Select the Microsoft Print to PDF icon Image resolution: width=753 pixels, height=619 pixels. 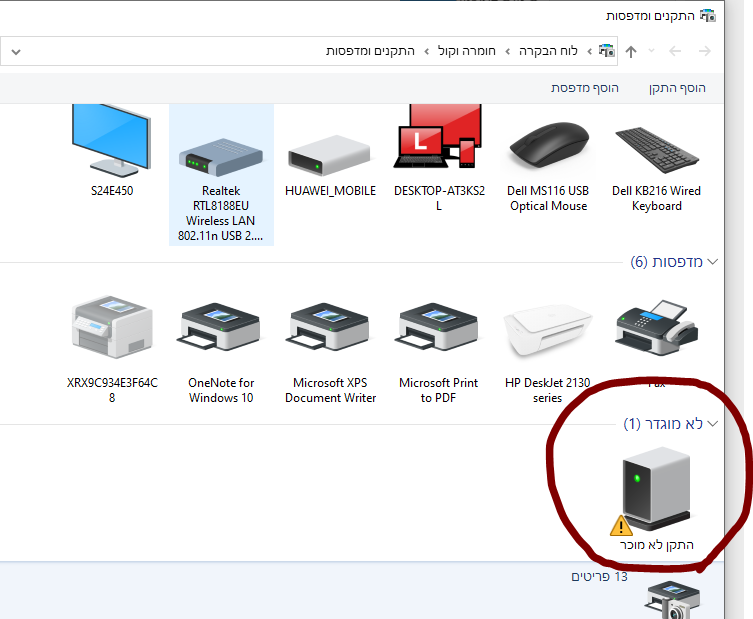click(438, 327)
